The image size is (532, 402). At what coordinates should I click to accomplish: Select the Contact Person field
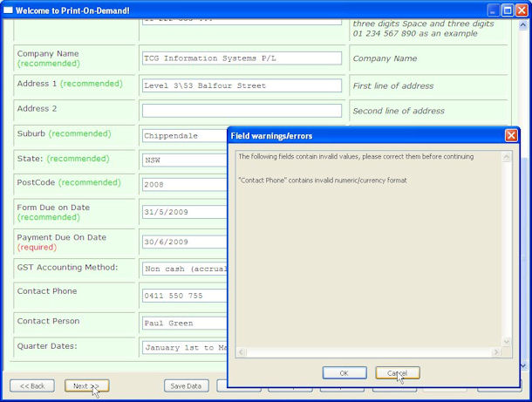(x=183, y=323)
